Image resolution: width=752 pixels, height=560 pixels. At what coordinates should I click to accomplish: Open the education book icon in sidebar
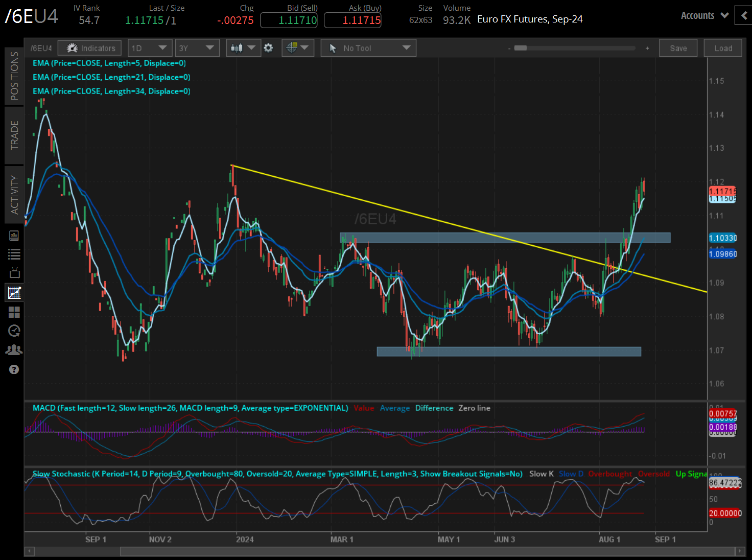pyautogui.click(x=14, y=236)
